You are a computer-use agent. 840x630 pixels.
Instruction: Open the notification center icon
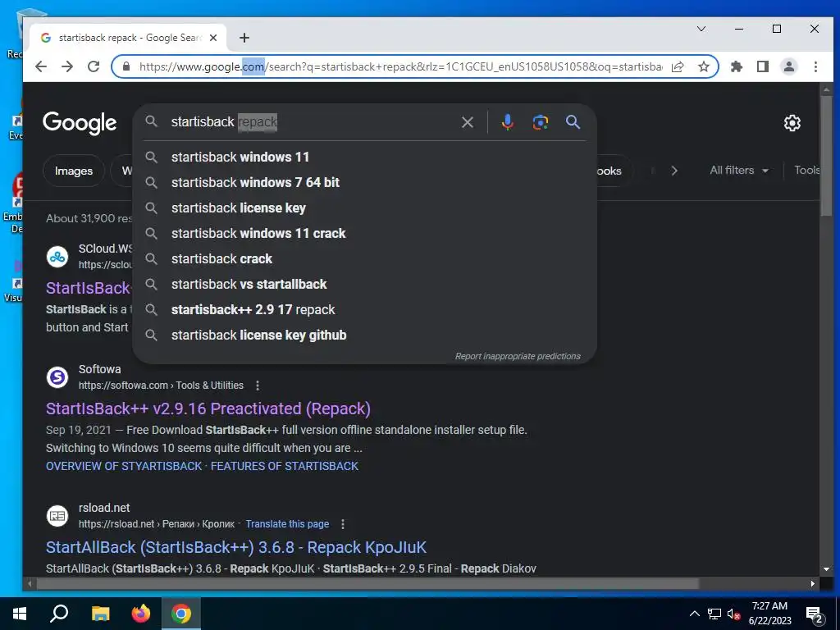(815, 614)
